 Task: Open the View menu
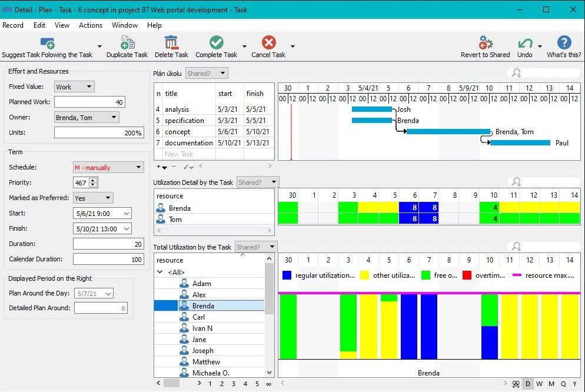tap(62, 25)
